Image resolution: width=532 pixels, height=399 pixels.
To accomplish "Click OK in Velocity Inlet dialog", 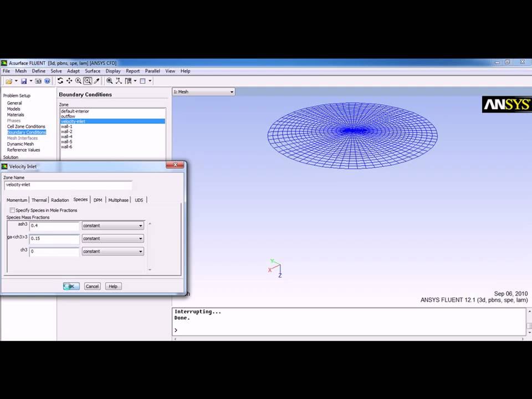I will tap(71, 287).
